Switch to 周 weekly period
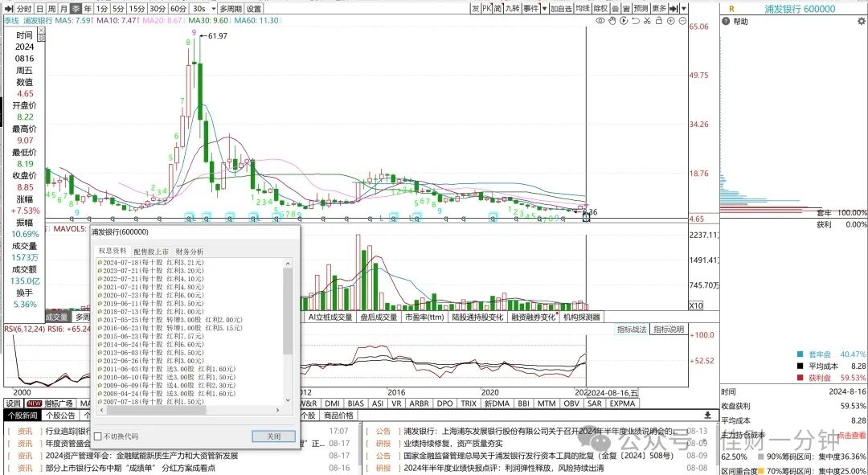The width and height of the screenshot is (868, 475). coord(51,9)
